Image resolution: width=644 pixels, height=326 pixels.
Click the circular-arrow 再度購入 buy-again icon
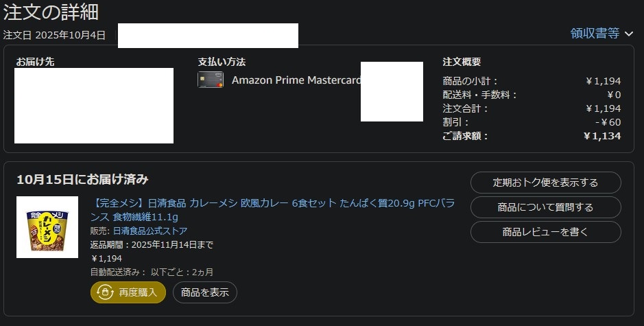click(x=105, y=292)
